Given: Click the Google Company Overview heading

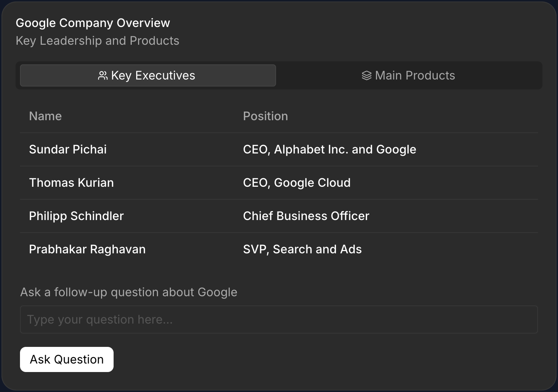Looking at the screenshot, I should coord(93,23).
